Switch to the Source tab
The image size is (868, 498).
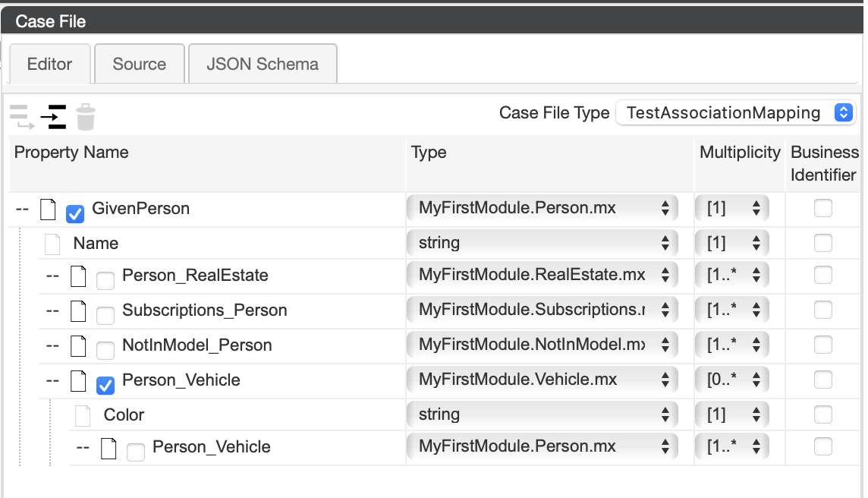tap(139, 65)
